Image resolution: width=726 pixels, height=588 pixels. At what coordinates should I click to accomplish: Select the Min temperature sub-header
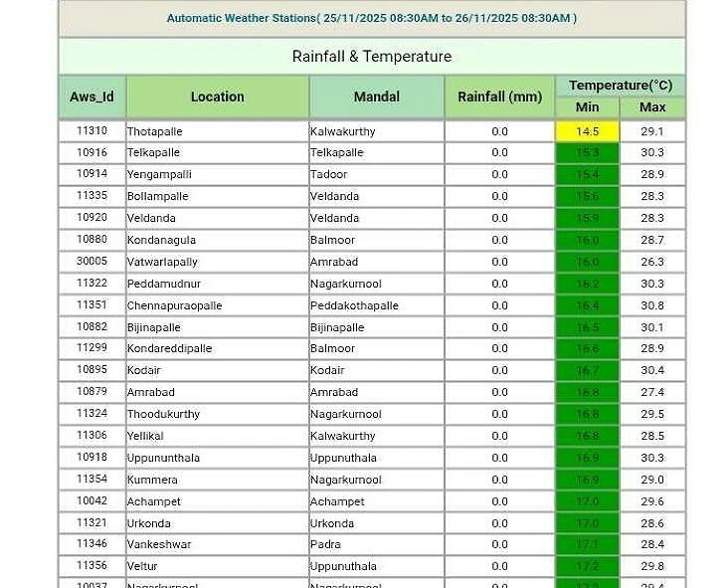point(587,107)
